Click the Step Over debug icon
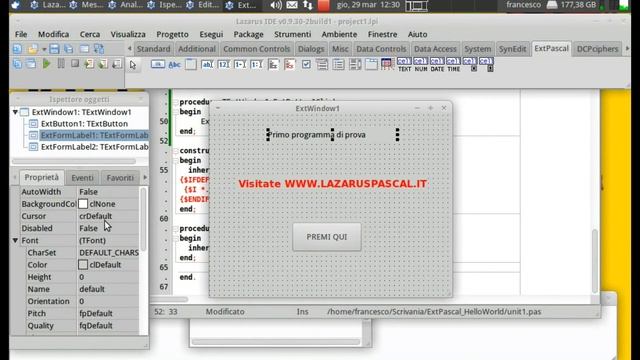The width and height of the screenshot is (640, 360). [103, 64]
